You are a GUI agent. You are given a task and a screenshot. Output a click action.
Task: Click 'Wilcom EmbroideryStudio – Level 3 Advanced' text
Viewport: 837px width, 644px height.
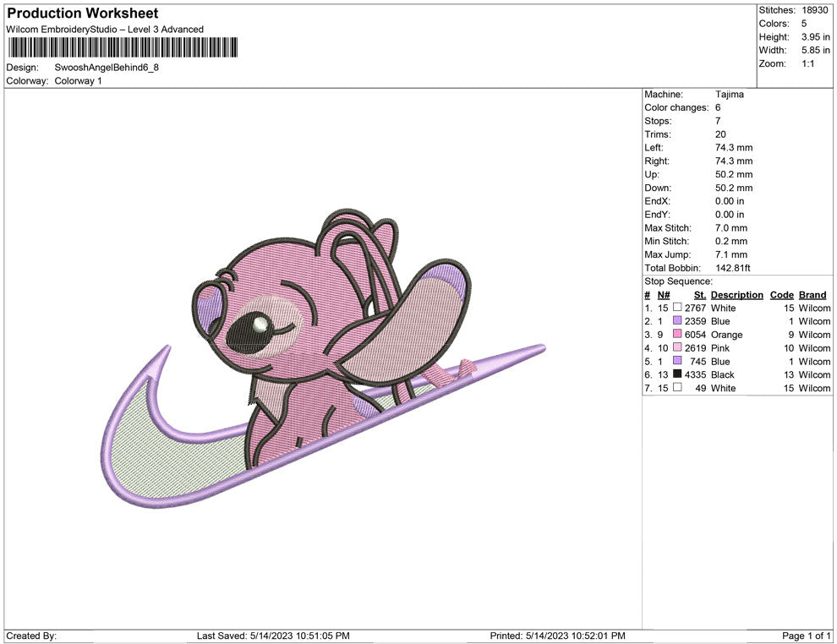pyautogui.click(x=105, y=30)
